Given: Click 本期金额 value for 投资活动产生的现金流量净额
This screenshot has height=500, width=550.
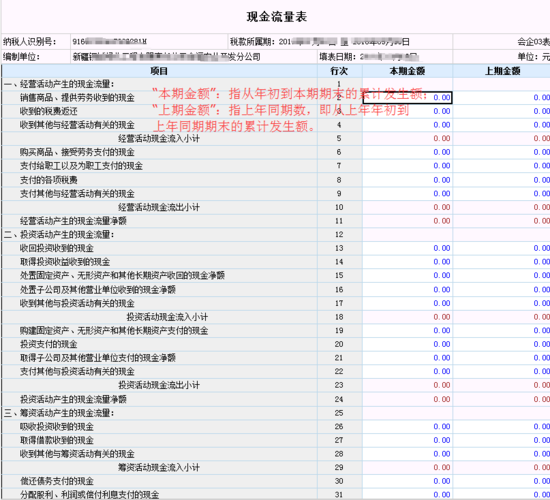Looking at the screenshot, I should tap(407, 399).
